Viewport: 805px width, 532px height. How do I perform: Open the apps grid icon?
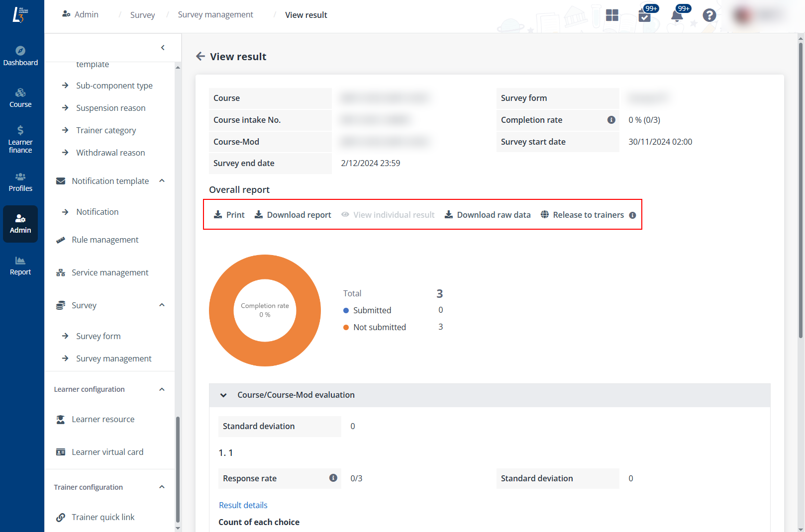pyautogui.click(x=612, y=15)
